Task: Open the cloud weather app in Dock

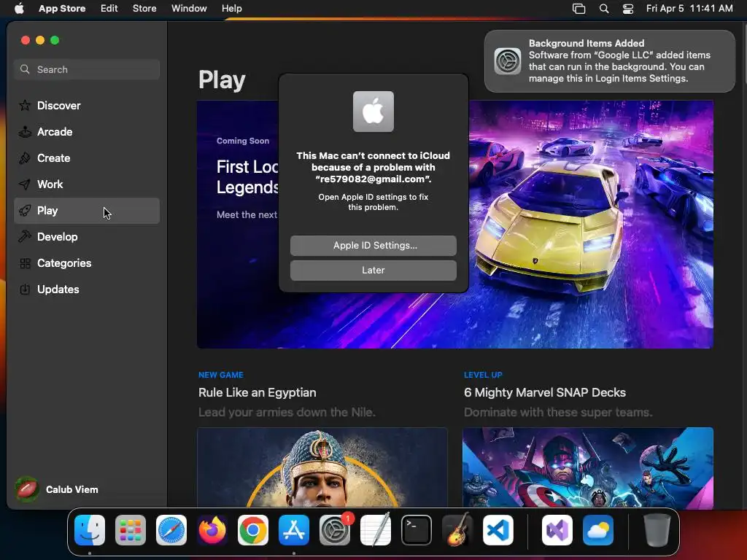Action: (598, 530)
